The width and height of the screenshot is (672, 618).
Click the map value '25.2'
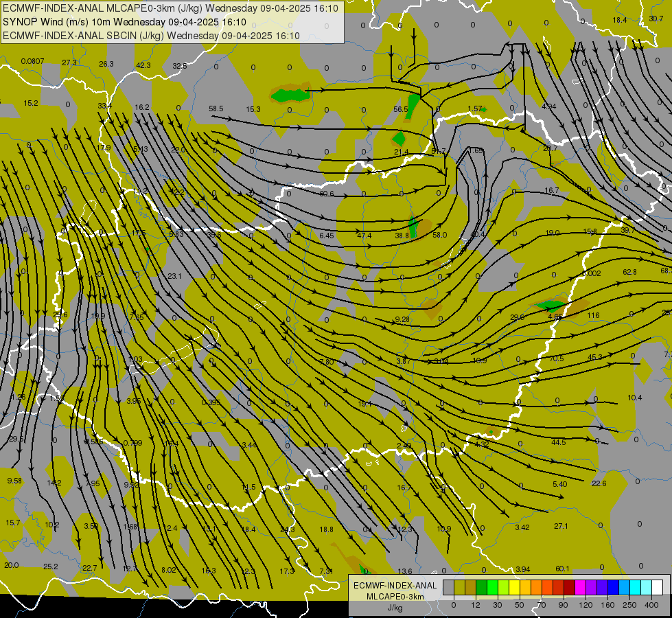tap(51, 566)
